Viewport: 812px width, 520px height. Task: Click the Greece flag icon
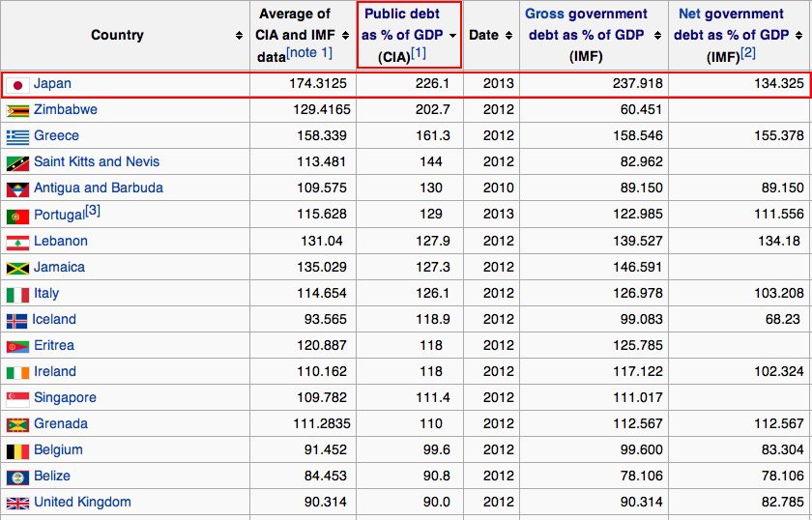(x=17, y=136)
